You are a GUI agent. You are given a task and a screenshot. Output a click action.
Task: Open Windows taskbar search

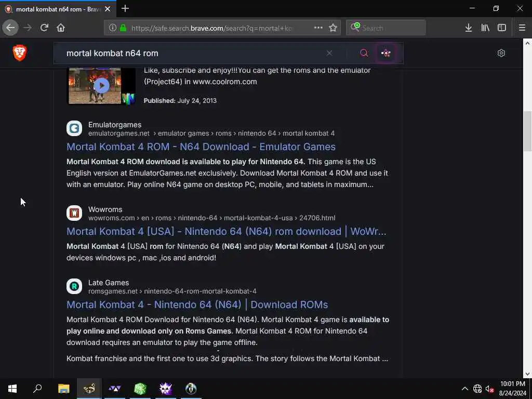[x=37, y=389]
